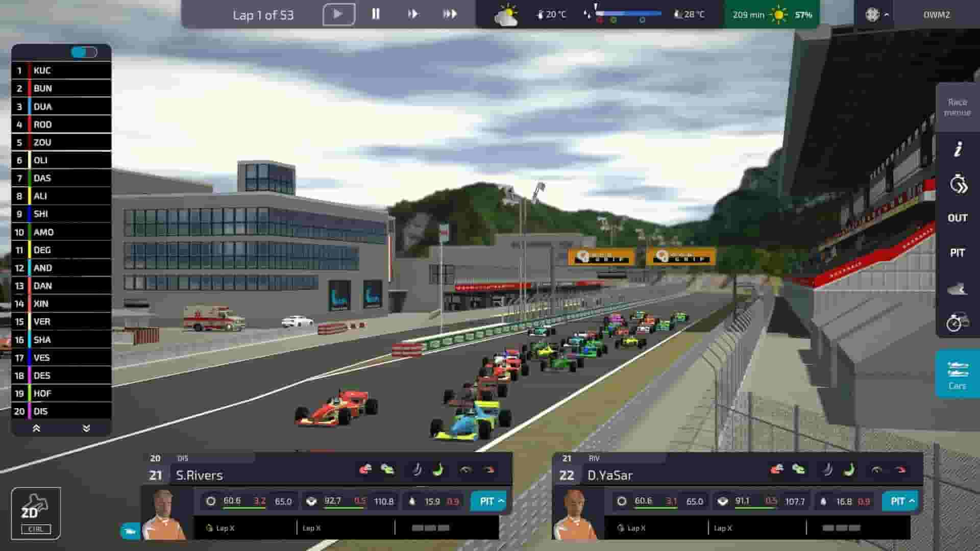
Task: Click the OUT icon on the right sidebar
Action: click(957, 217)
